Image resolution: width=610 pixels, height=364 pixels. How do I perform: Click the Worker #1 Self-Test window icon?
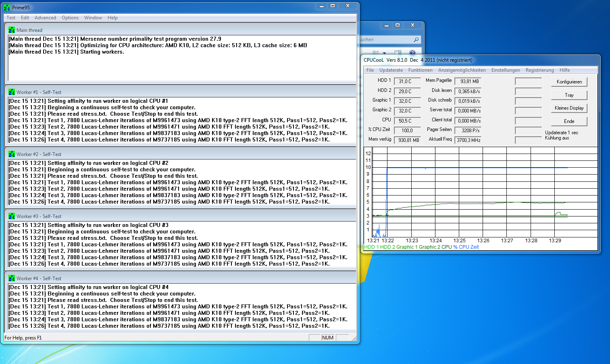12,92
